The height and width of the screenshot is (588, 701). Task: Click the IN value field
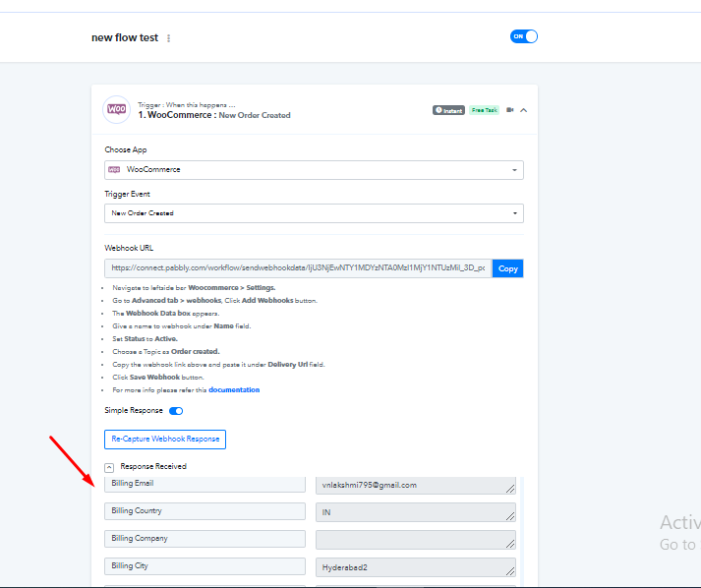coord(416,512)
